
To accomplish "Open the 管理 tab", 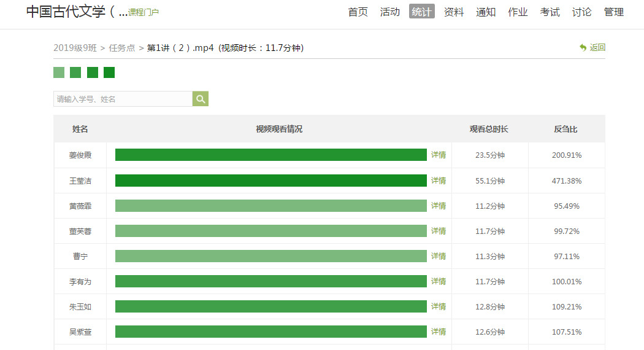I will click(x=613, y=12).
